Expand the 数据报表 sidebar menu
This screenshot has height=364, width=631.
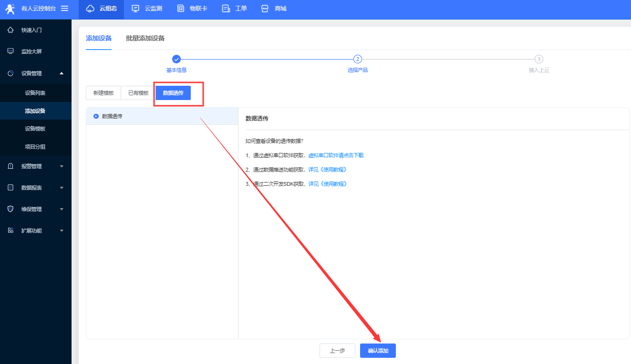coord(61,188)
